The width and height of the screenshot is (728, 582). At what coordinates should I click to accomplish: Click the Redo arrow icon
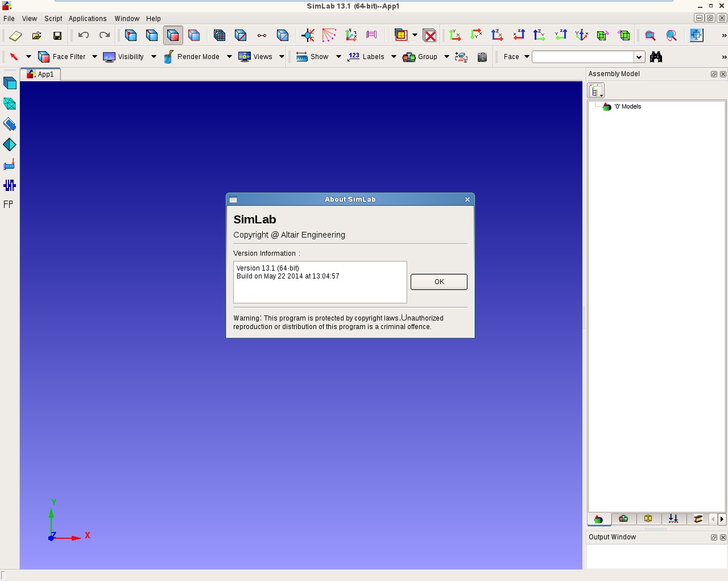click(x=105, y=35)
